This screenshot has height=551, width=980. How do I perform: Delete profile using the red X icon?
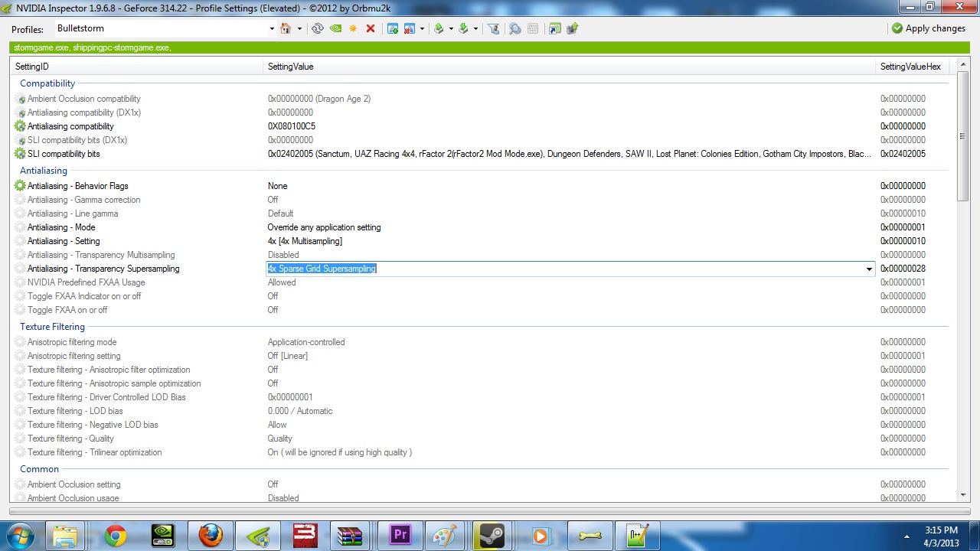[371, 28]
